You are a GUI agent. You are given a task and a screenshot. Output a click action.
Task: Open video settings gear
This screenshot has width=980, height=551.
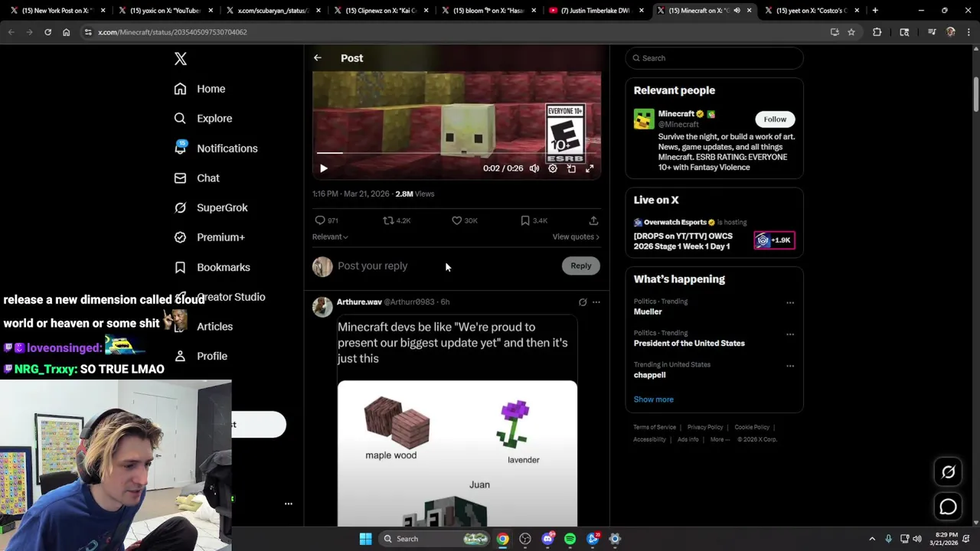553,168
